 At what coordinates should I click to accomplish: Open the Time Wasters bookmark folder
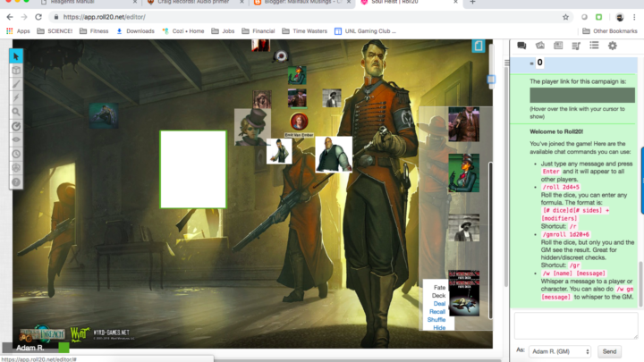pos(305,31)
